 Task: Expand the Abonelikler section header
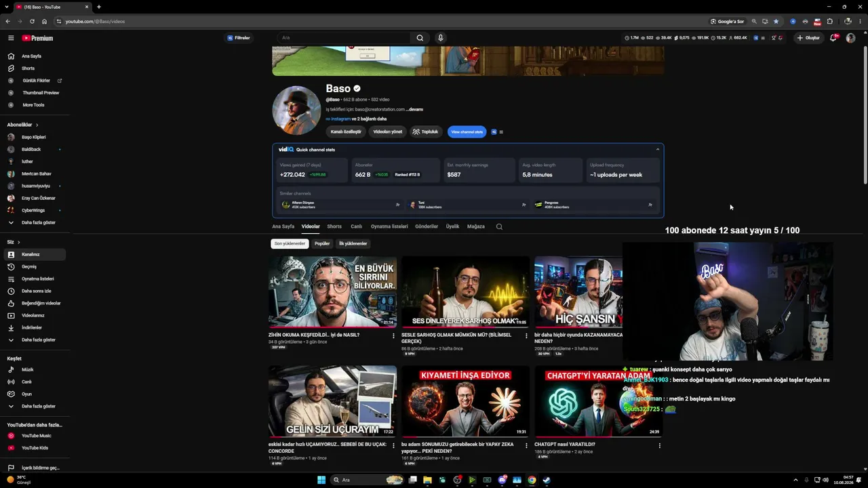(23, 125)
